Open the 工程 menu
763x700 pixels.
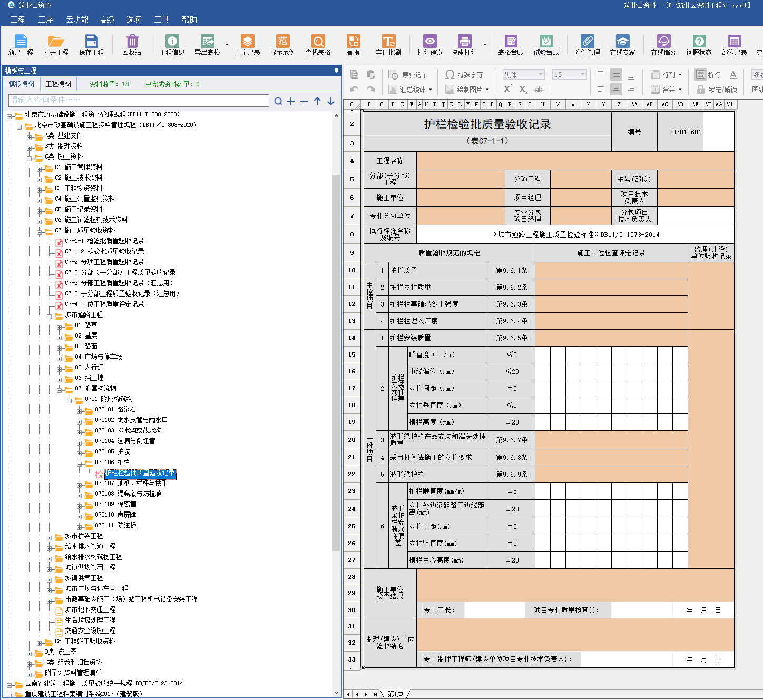pos(17,19)
